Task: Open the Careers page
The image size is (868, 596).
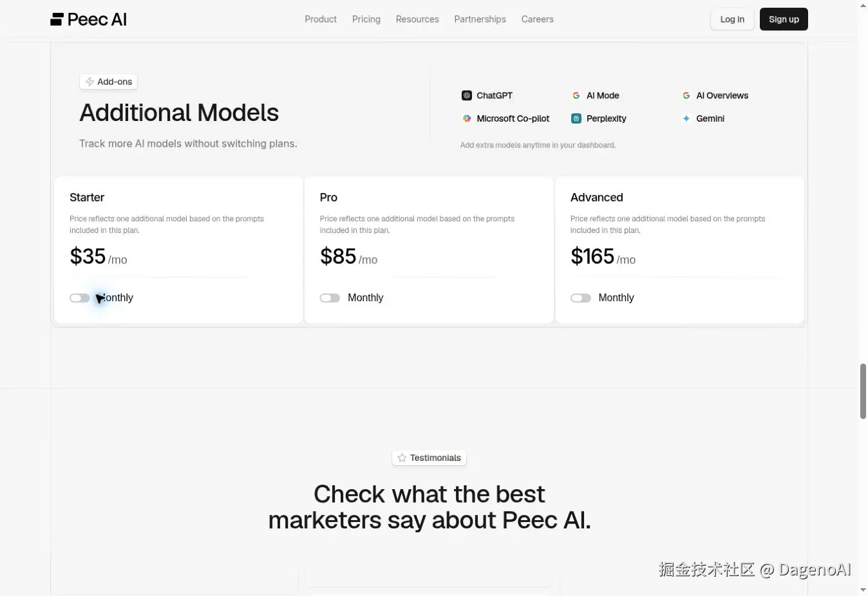Action: [537, 19]
